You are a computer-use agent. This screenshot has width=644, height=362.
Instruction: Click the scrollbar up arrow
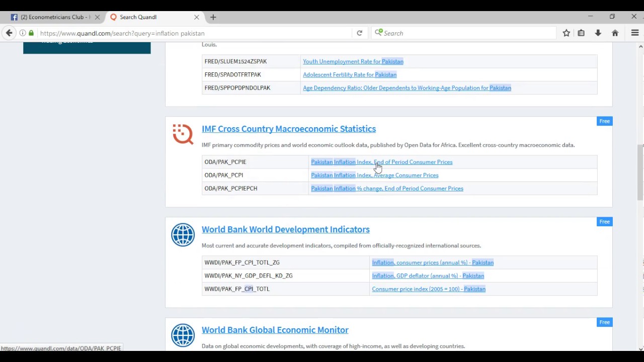pos(640,46)
